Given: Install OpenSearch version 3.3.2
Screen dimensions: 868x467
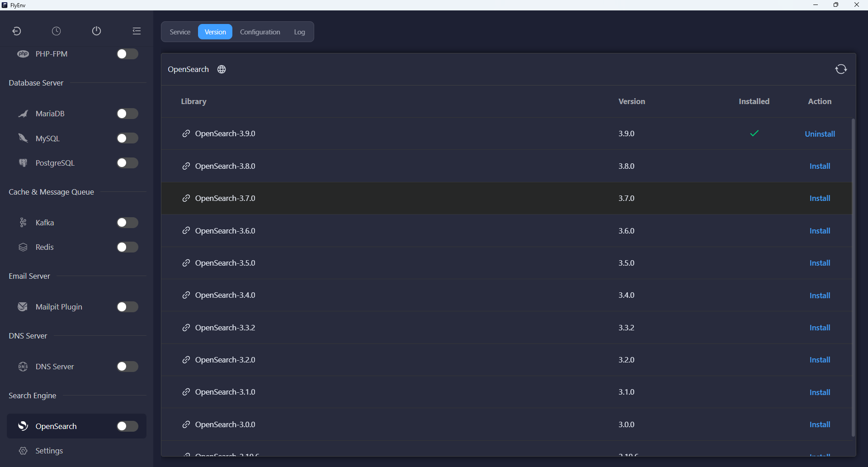Looking at the screenshot, I should click(820, 328).
